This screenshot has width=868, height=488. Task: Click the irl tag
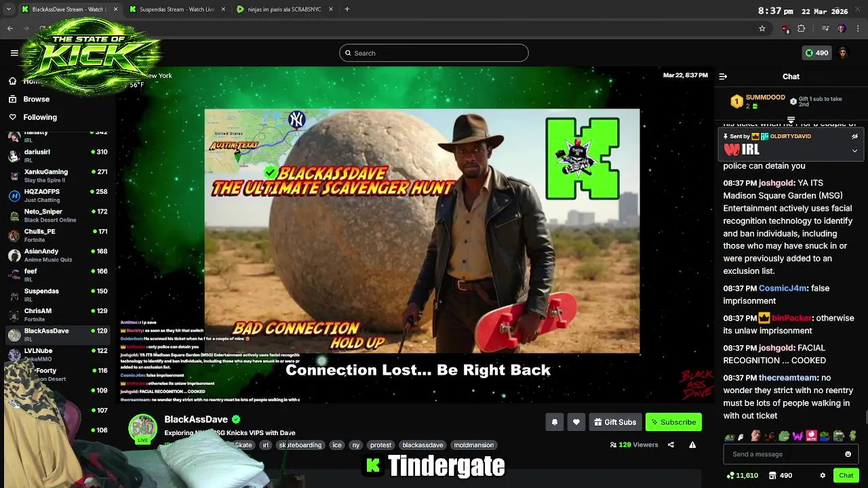266,445
